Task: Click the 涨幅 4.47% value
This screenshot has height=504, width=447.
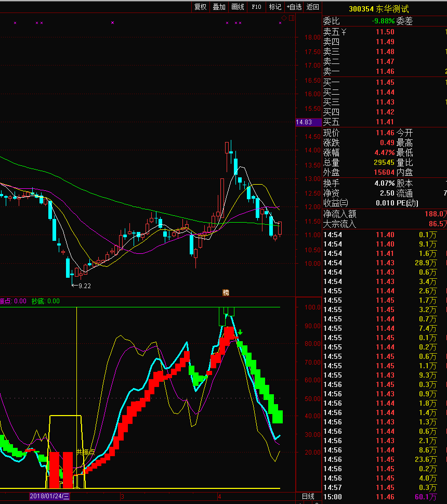Action: pyautogui.click(x=385, y=153)
